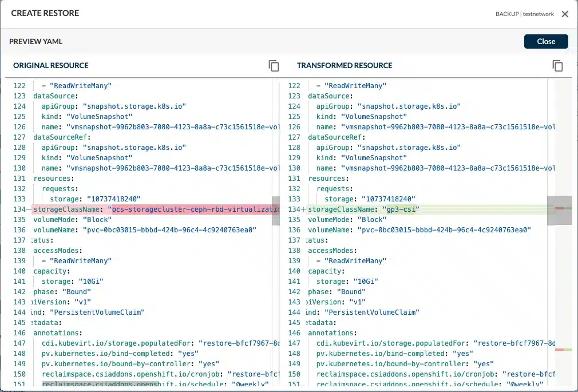
Task: Click the ORIGINAL RESOURCE heading
Action: tap(51, 66)
